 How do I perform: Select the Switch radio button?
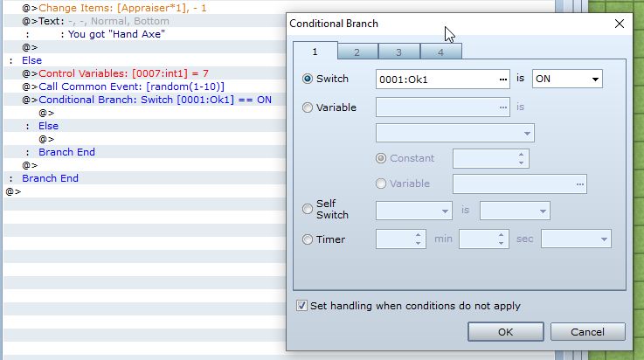pyautogui.click(x=308, y=80)
